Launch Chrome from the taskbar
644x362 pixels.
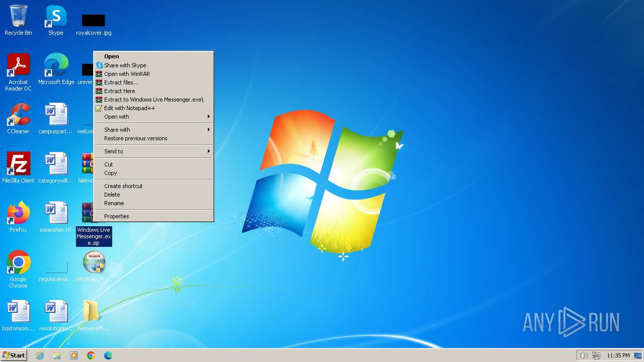(91, 355)
